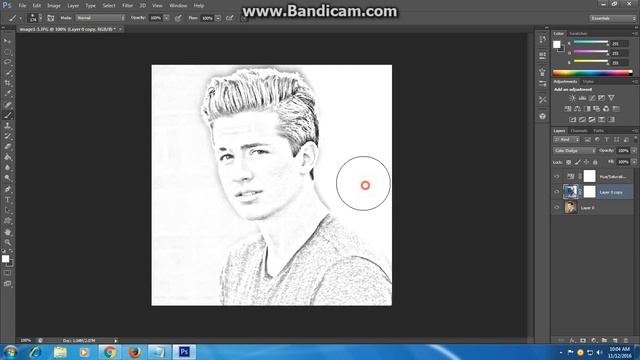The width and height of the screenshot is (640, 360).
Task: Click the foreground color swatch in Color panel
Action: [x=557, y=44]
